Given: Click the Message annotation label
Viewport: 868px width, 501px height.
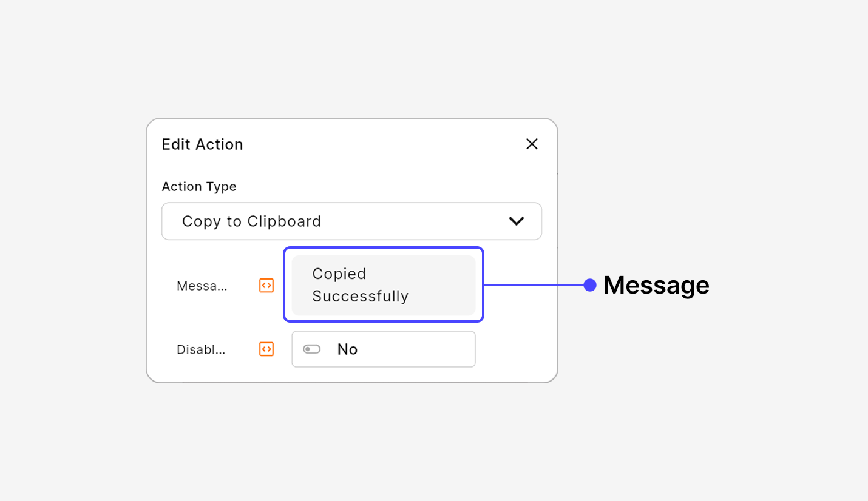Looking at the screenshot, I should tap(656, 285).
